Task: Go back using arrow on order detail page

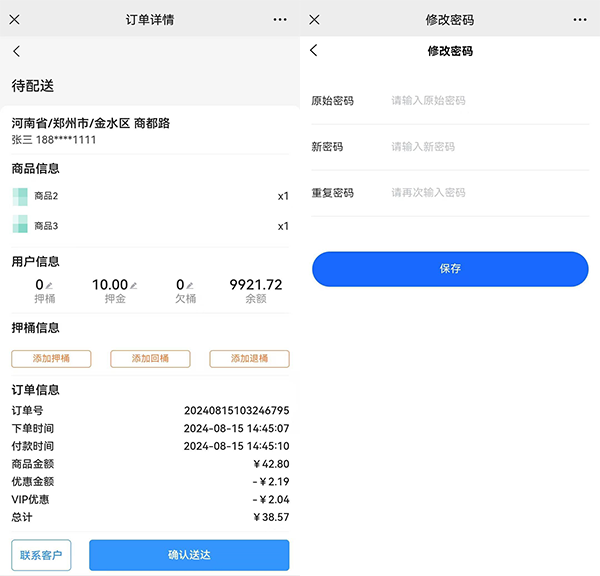Action: click(16, 52)
